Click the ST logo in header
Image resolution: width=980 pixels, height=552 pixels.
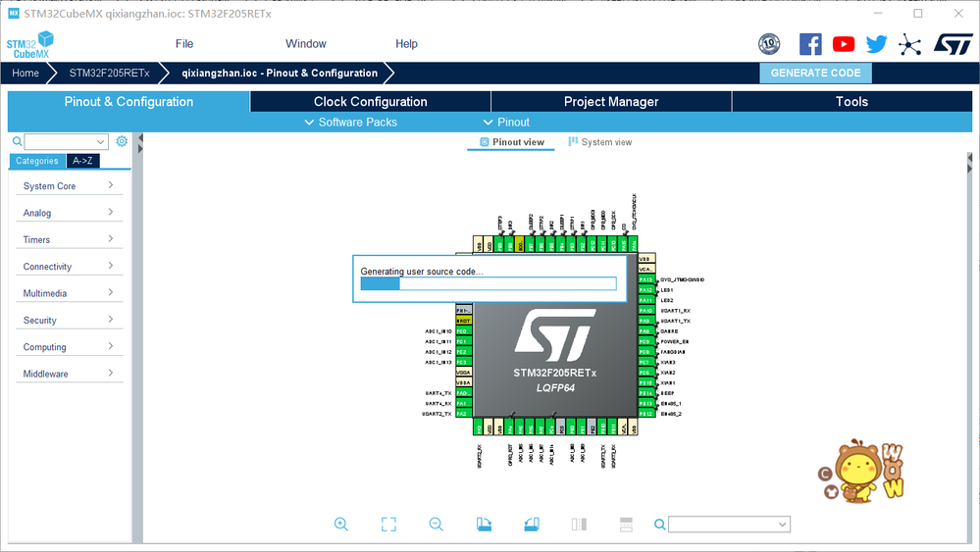pos(954,44)
